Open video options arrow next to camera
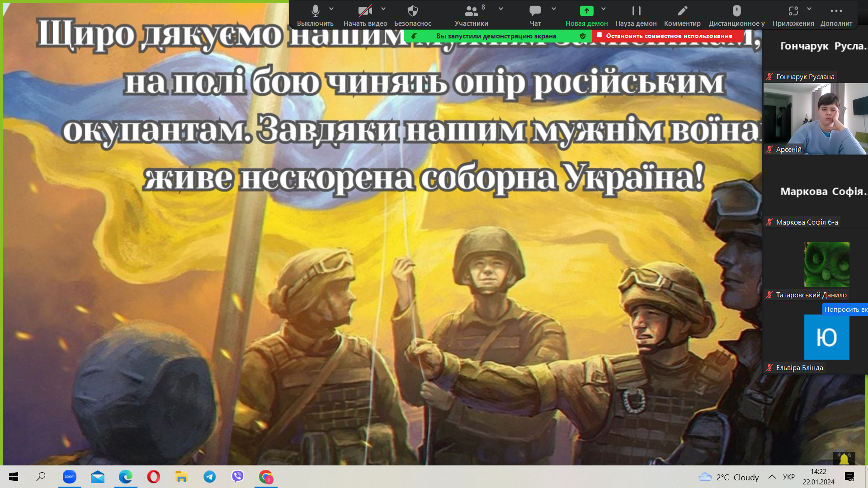868x488 pixels. click(x=383, y=9)
